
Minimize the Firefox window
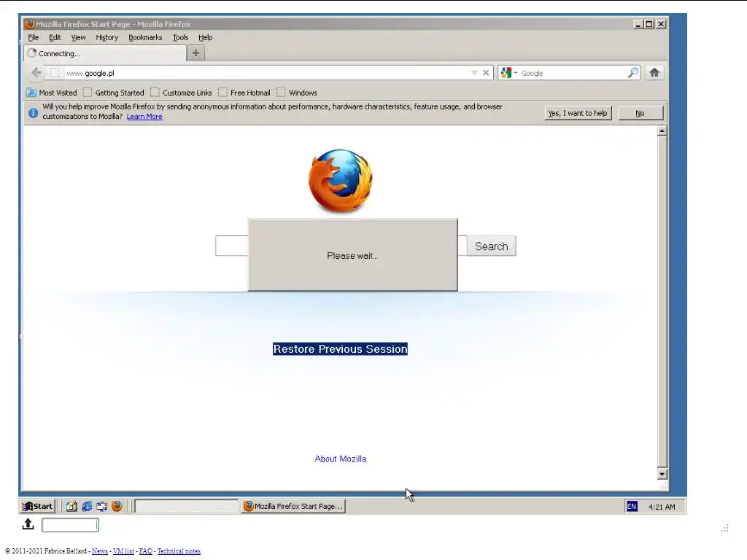638,24
